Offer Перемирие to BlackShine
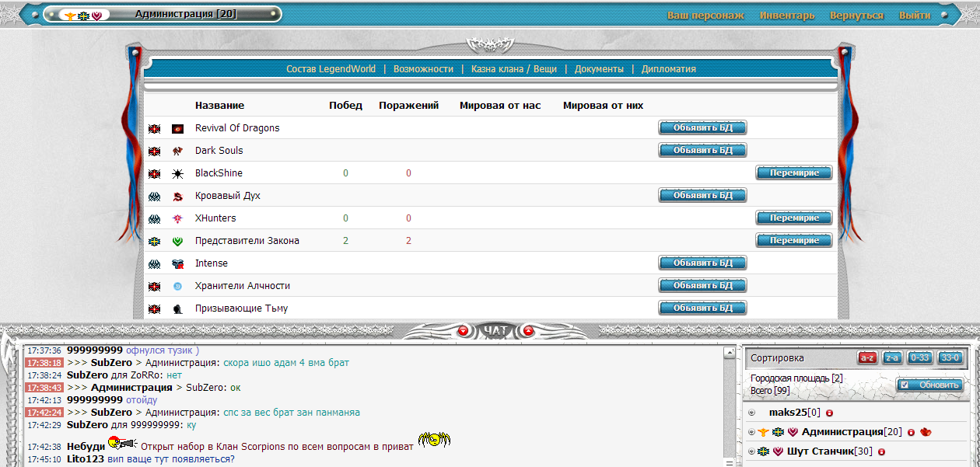 pos(794,173)
